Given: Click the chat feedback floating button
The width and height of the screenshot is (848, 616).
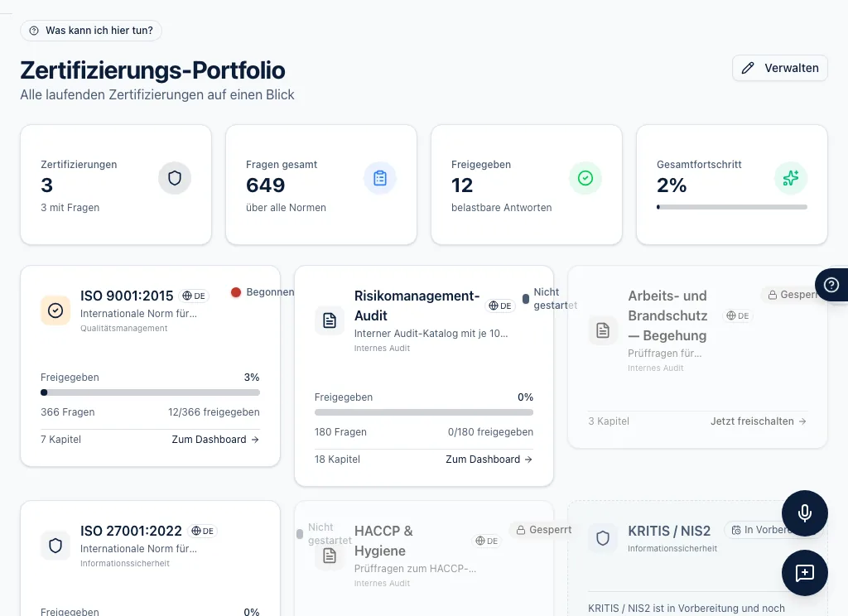Looking at the screenshot, I should (805, 573).
